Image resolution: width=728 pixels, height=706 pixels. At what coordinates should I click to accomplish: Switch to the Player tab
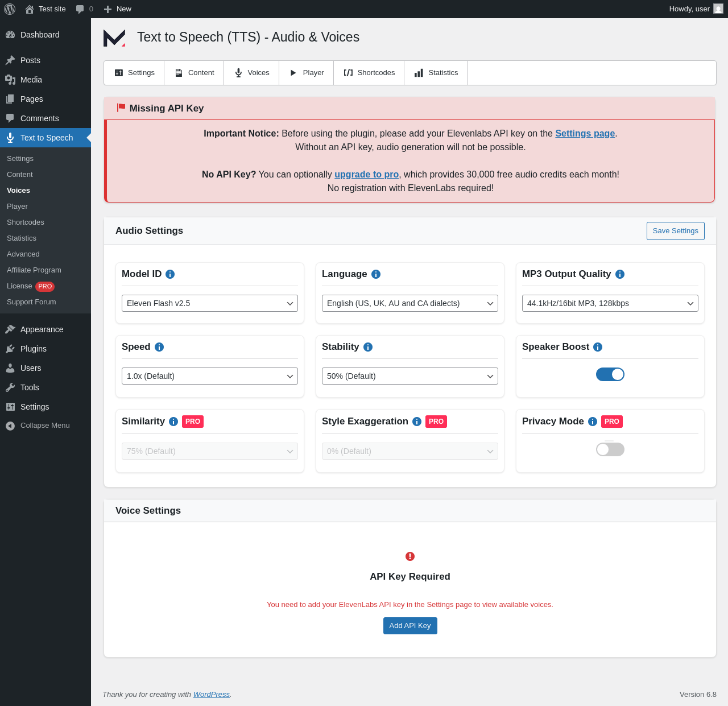[307, 73]
